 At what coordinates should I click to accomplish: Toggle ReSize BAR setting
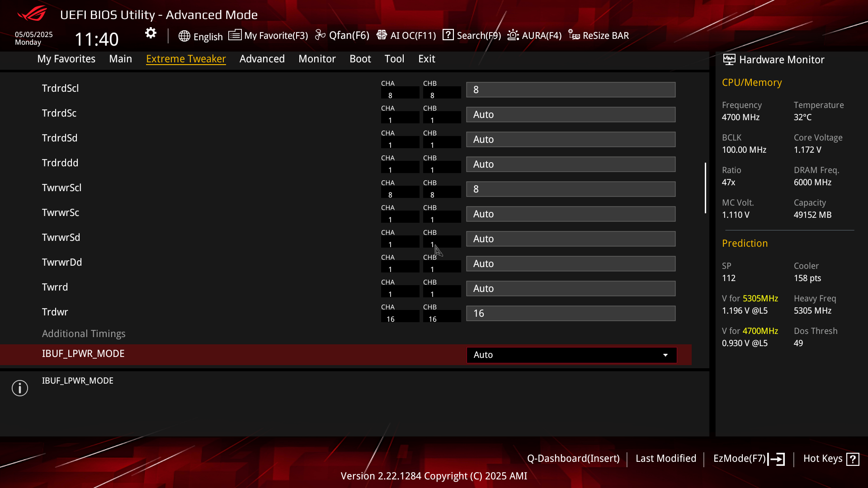[x=599, y=35]
